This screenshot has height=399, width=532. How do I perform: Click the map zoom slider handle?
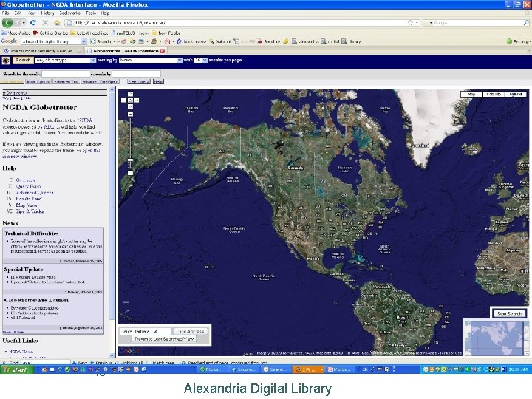[x=130, y=160]
